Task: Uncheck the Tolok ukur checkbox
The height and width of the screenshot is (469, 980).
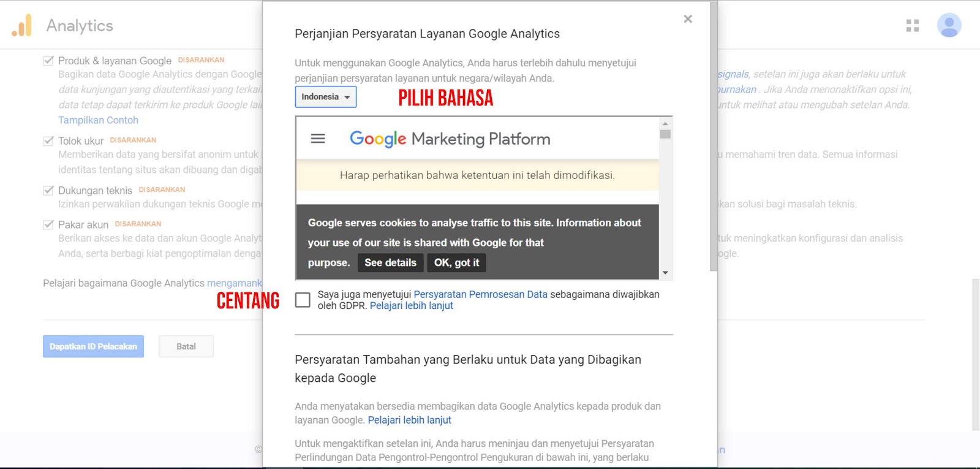Action: coord(48,141)
